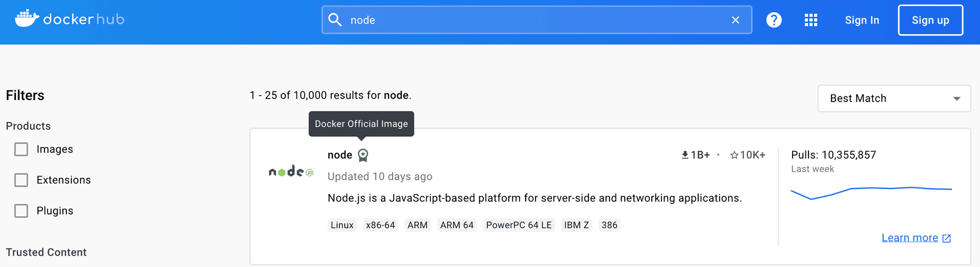980x267 pixels.
Task: Click the x86-64 tag
Action: [x=380, y=225]
